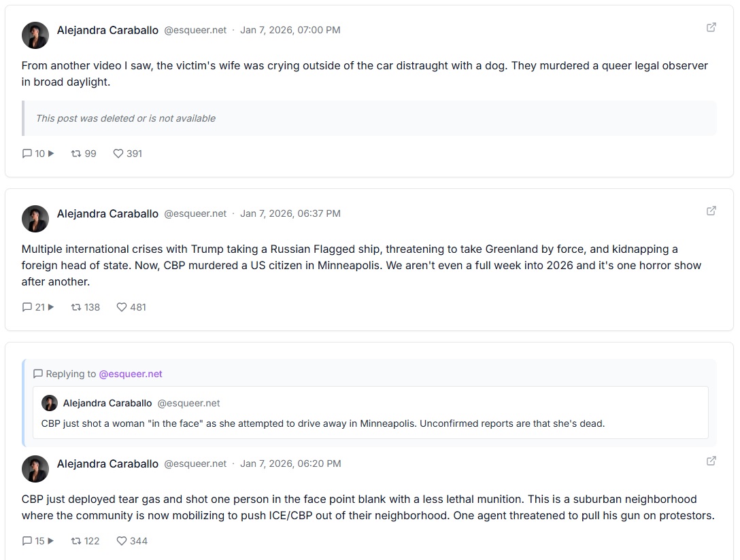The width and height of the screenshot is (740, 560).
Task: Open Alejandra Caraballo's profile from the top post
Action: click(x=107, y=30)
